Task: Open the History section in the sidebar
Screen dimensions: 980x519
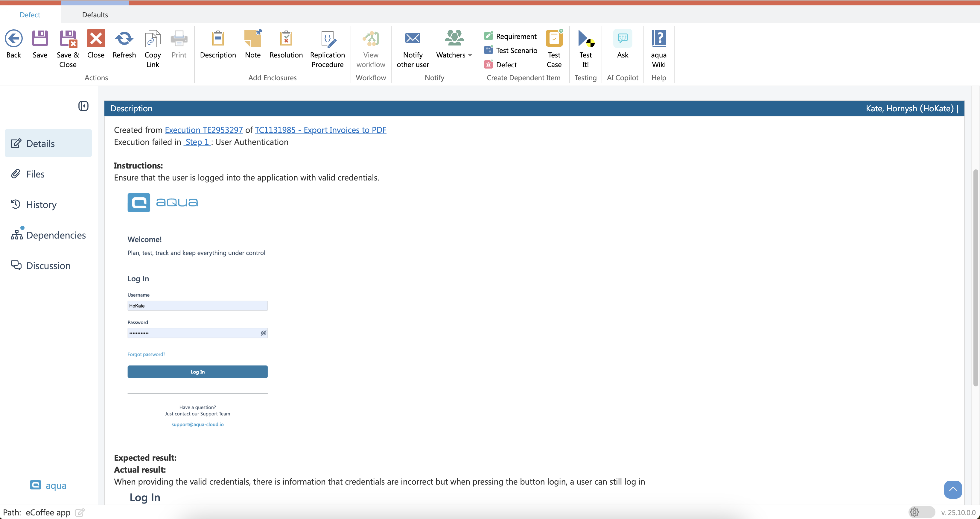Action: pos(41,204)
